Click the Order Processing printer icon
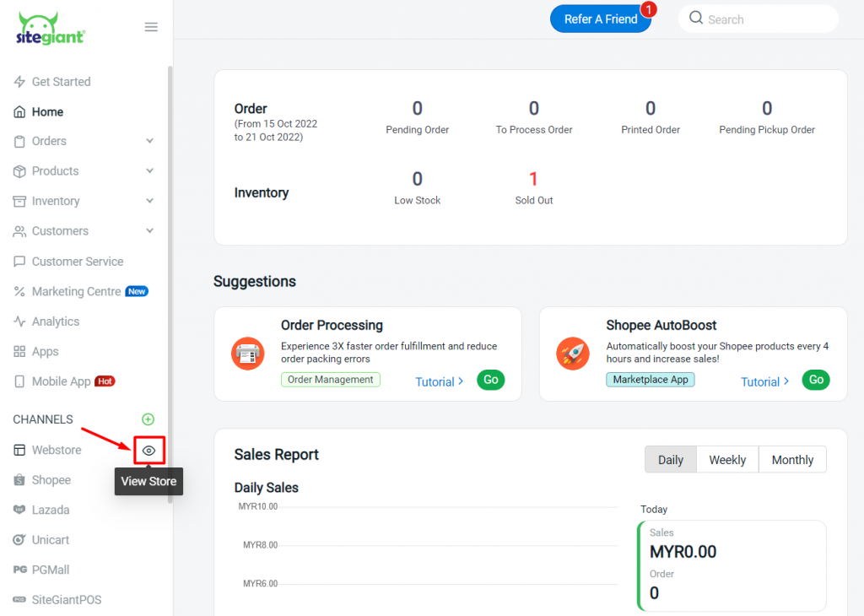Screen dimensions: 864x616 [x=247, y=353]
